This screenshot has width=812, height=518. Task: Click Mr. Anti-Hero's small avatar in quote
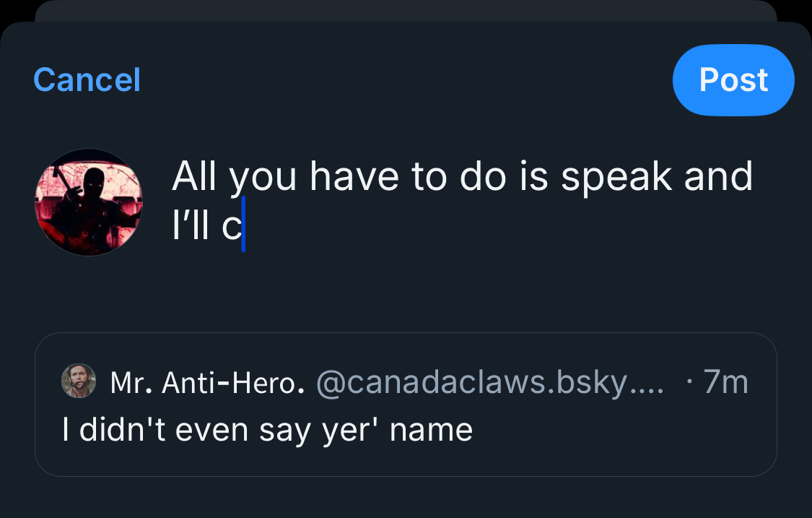click(x=79, y=381)
